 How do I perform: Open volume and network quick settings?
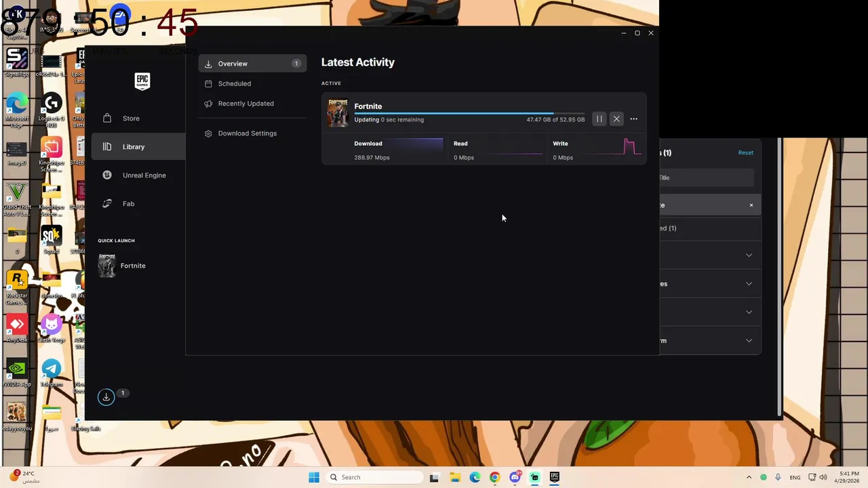pyautogui.click(x=818, y=477)
